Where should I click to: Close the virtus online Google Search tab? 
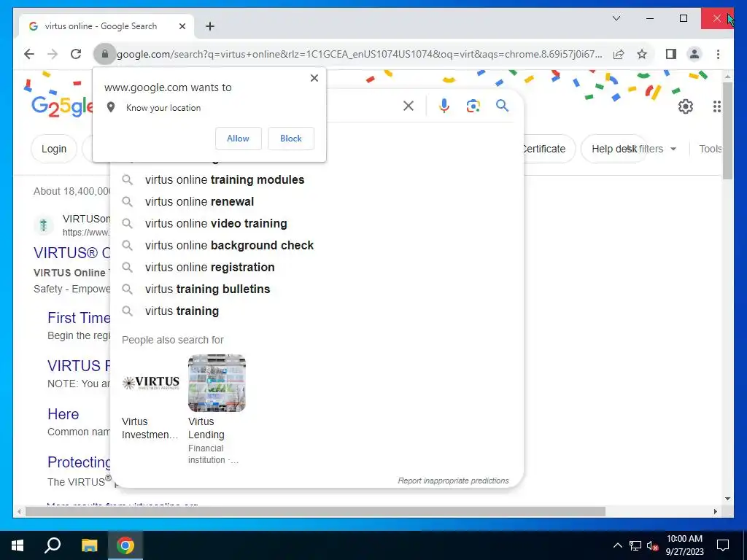coord(182,26)
